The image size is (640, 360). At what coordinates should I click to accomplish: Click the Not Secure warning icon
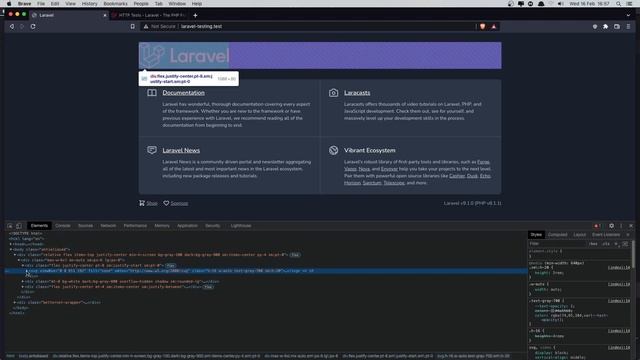[146, 27]
